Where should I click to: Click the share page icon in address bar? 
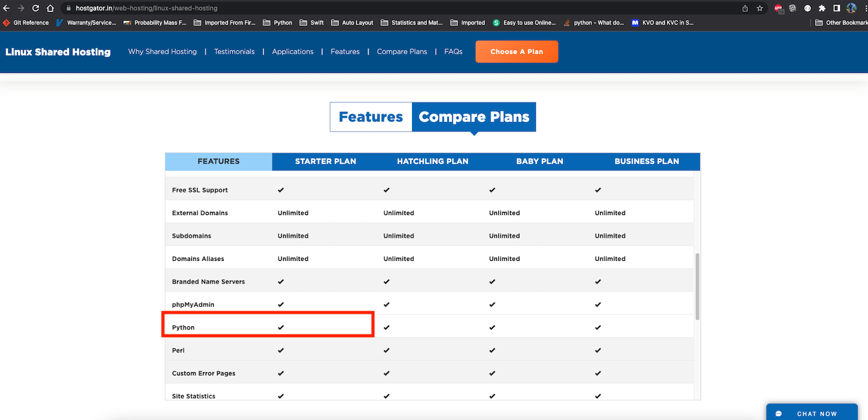(x=745, y=8)
